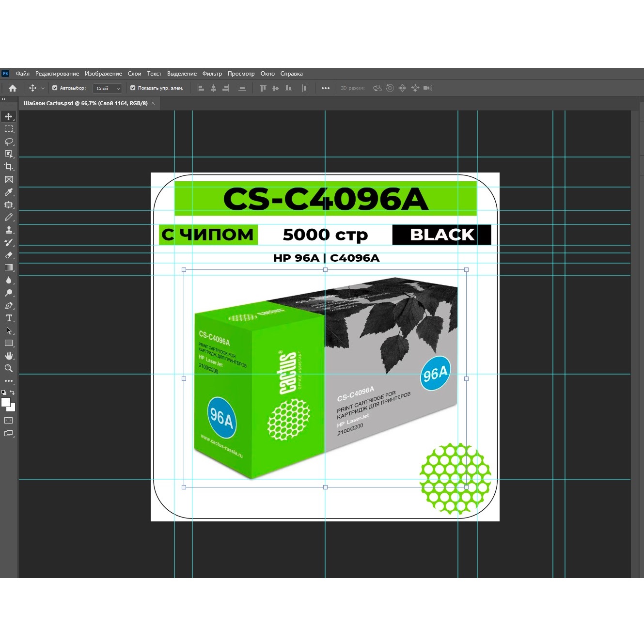Pick the Eyedropper tool
The height and width of the screenshot is (644, 644).
(9, 192)
